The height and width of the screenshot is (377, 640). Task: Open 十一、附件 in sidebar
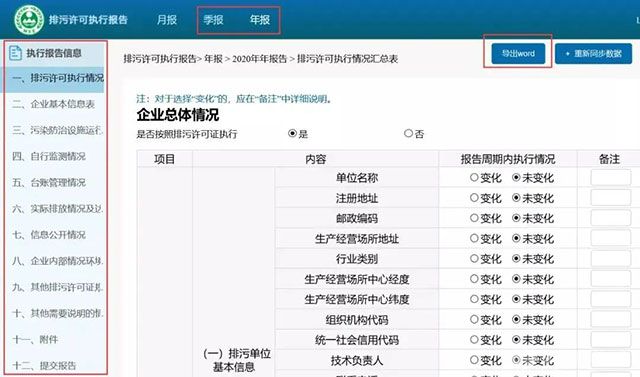pos(35,339)
